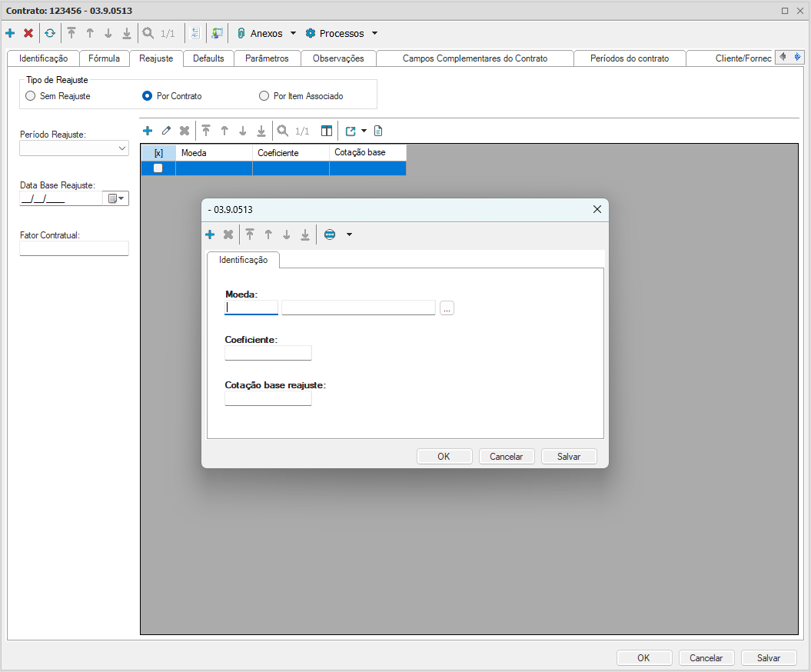Click first record icon in dialog toolbar
The width and height of the screenshot is (811, 672).
point(250,235)
